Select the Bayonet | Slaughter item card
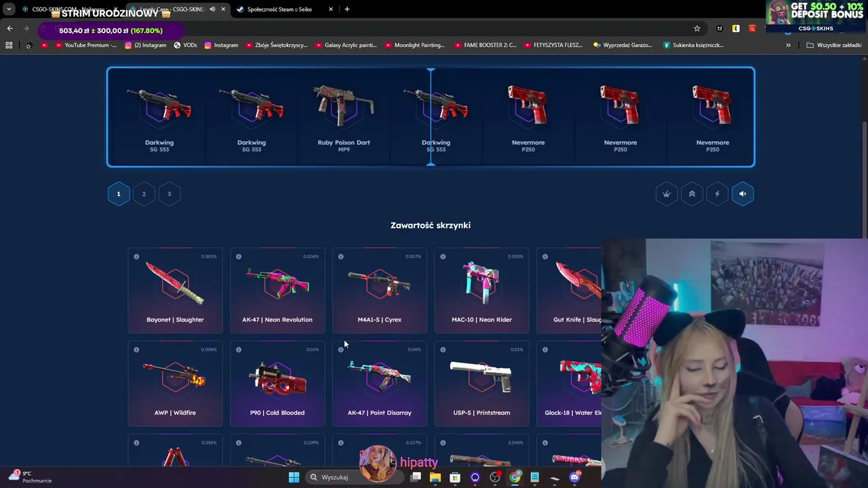This screenshot has height=488, width=868. 175,291
